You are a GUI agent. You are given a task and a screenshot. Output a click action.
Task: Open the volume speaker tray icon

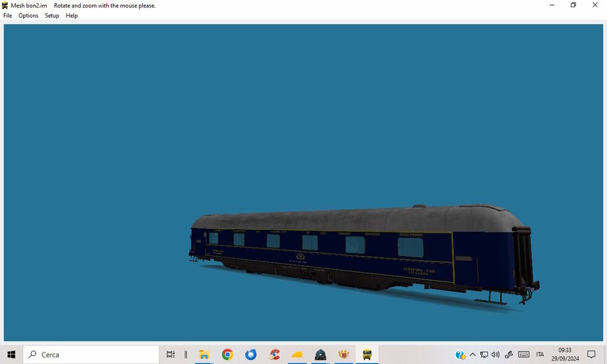tap(495, 354)
